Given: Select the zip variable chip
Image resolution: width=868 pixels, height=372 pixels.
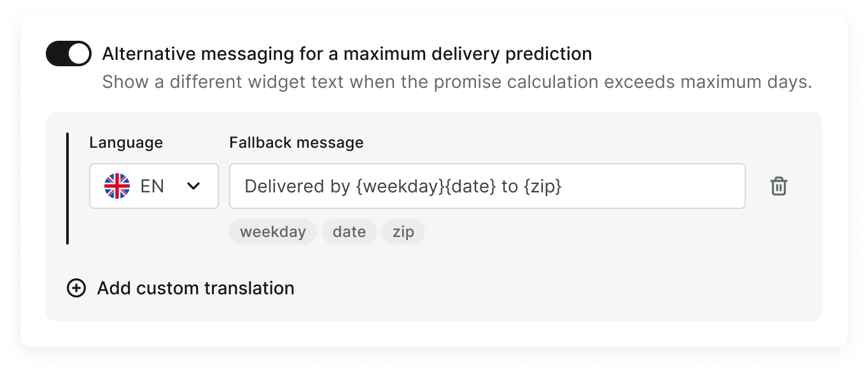Looking at the screenshot, I should [403, 232].
